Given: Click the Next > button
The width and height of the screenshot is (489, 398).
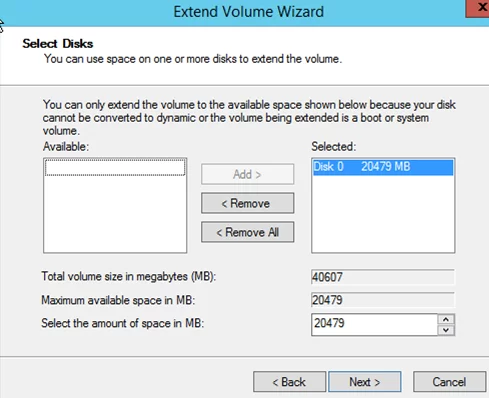Looking at the screenshot, I should point(365,382).
